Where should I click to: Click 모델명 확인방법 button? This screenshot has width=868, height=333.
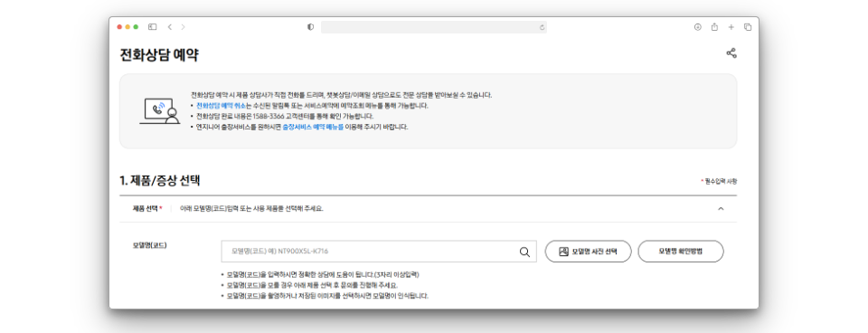pyautogui.click(x=680, y=251)
